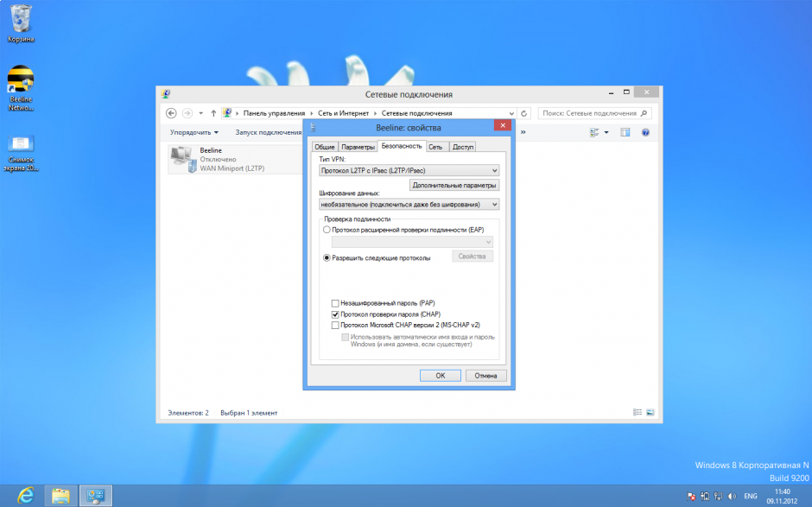Image resolution: width=812 pixels, height=507 pixels.
Task: Close the Beeline: свойства dialog
Action: [503, 125]
